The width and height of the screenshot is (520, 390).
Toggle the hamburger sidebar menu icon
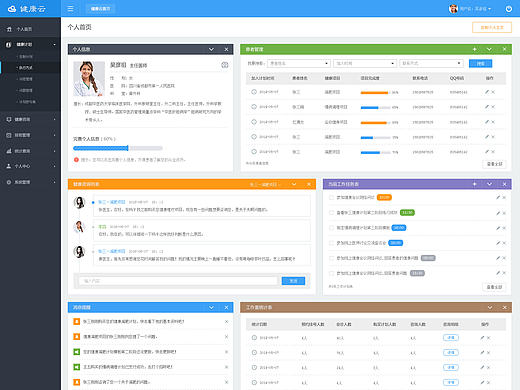pyautogui.click(x=70, y=9)
